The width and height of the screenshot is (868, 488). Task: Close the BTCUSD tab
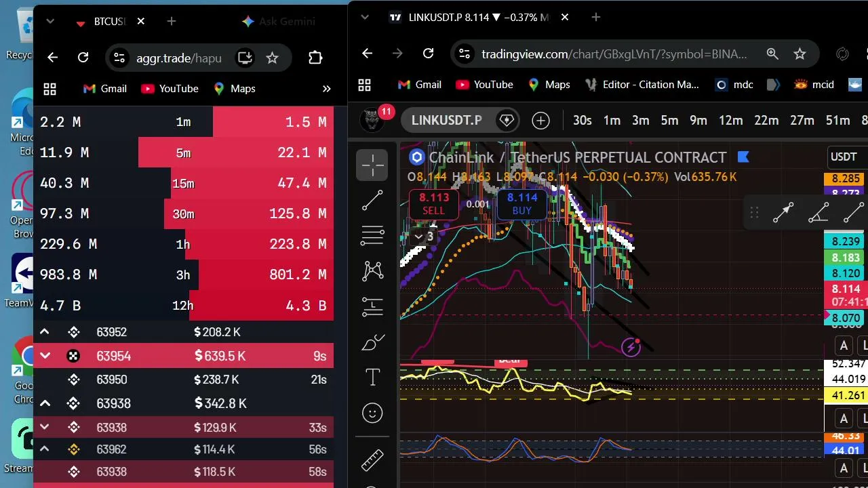coord(140,22)
